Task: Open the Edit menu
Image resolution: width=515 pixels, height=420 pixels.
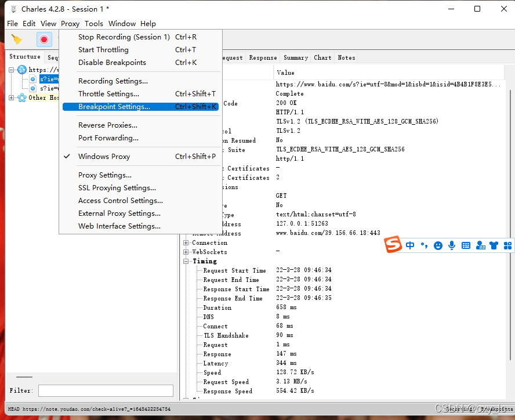Action: coord(29,24)
